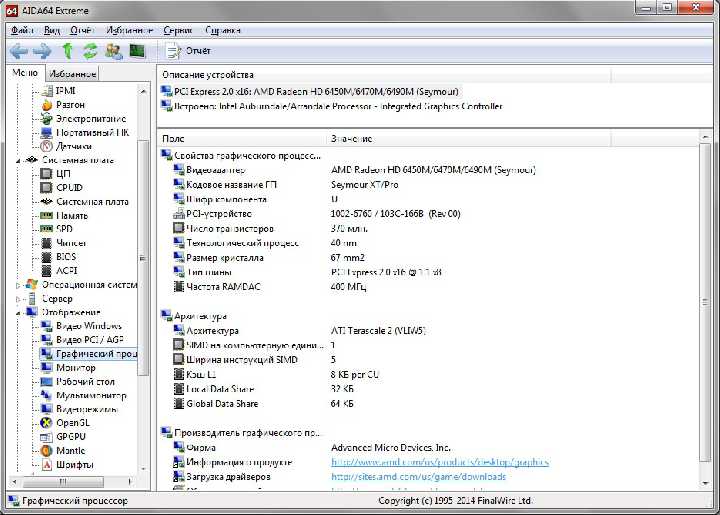Image resolution: width=720 pixels, height=515 pixels.
Task: Select Видеорежимы tree item
Action: [79, 409]
